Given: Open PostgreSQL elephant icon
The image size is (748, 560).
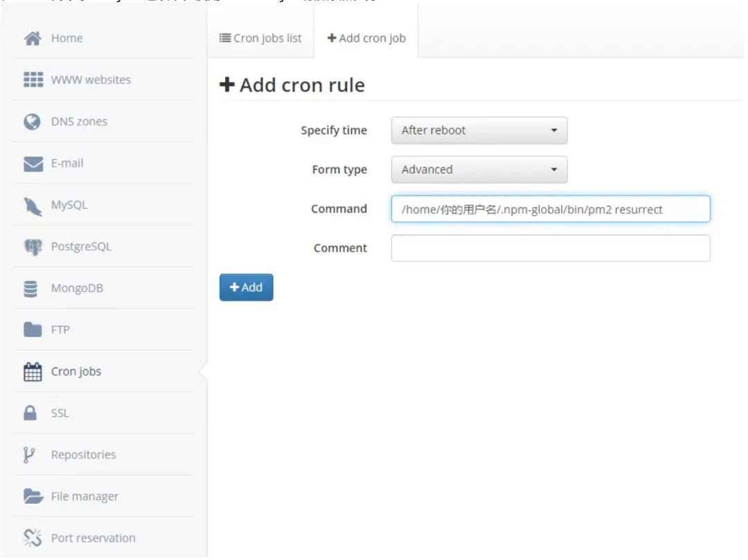Looking at the screenshot, I should pyautogui.click(x=33, y=247).
